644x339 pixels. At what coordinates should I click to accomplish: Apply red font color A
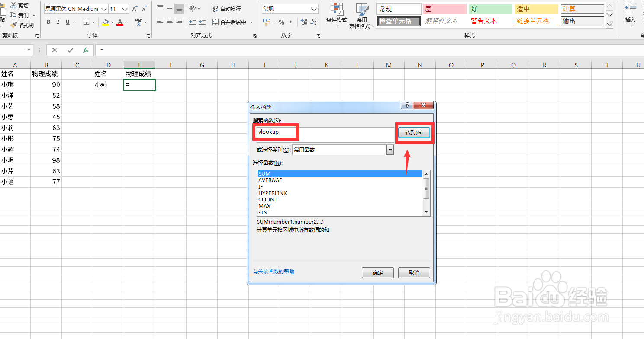click(120, 22)
